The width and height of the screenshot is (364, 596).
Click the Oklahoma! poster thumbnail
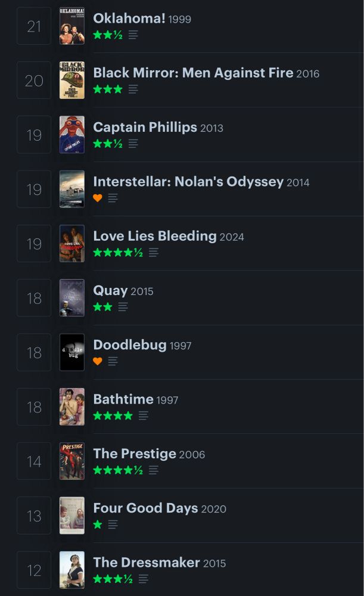click(72, 26)
